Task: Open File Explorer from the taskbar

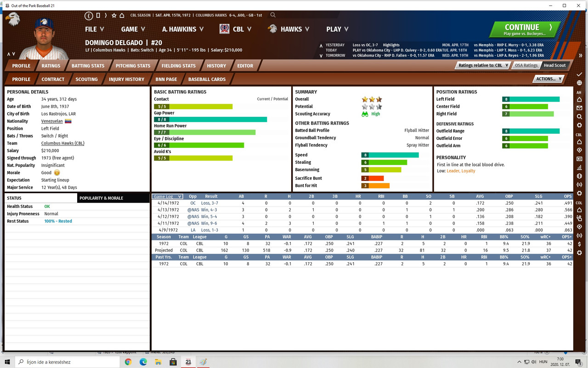Action: (x=158, y=362)
